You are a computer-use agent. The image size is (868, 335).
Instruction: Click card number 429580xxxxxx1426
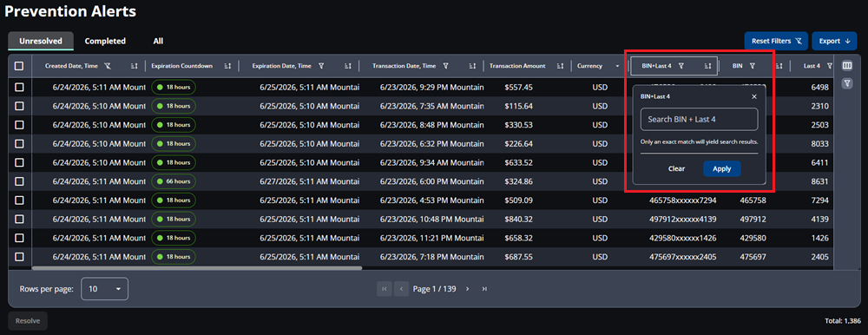pos(682,238)
